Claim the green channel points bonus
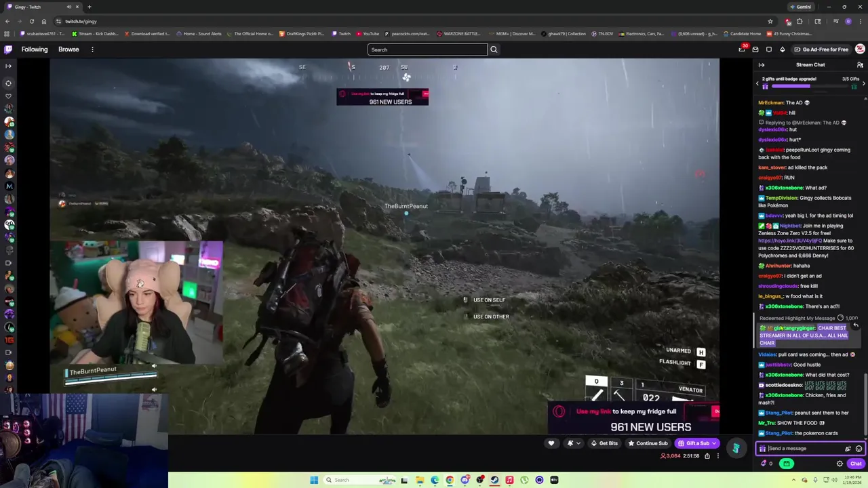The image size is (868, 488). [786, 464]
